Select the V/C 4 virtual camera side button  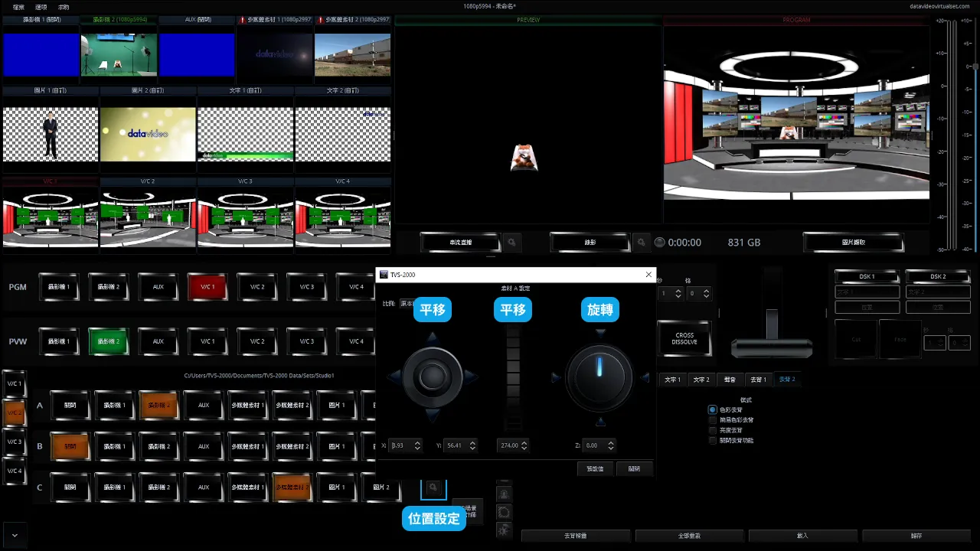click(x=15, y=471)
